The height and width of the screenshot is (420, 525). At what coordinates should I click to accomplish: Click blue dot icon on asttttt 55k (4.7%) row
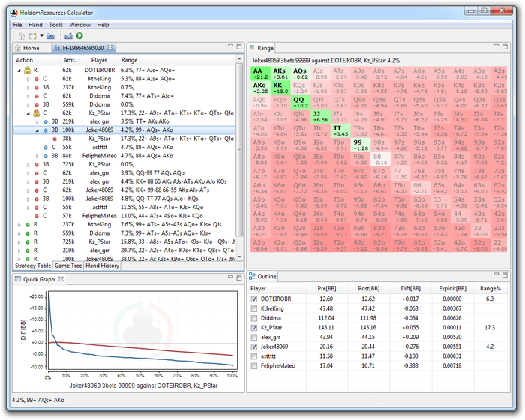tap(46, 147)
